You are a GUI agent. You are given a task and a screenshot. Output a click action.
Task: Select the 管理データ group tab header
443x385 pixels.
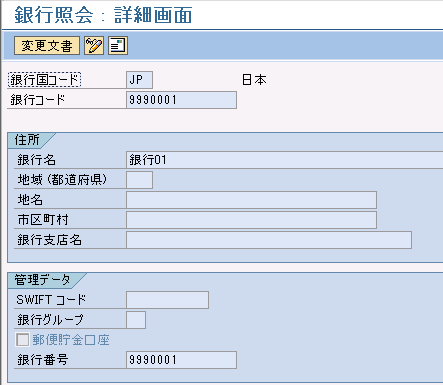(x=43, y=280)
